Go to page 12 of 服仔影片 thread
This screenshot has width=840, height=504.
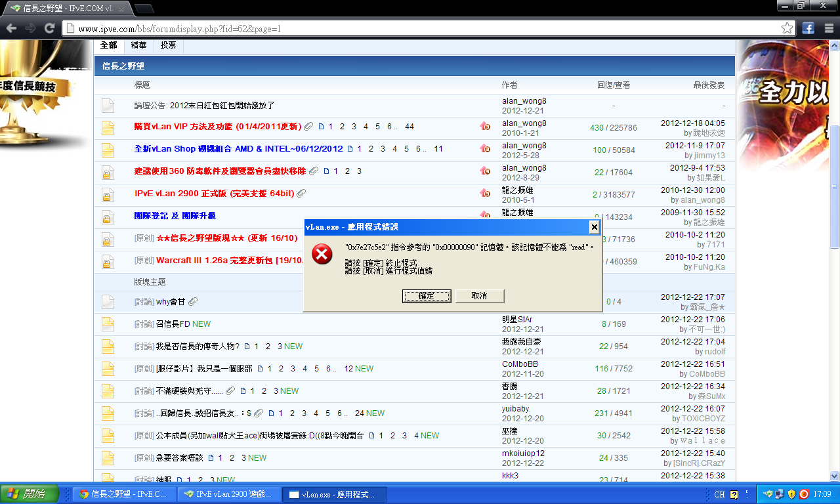point(348,369)
